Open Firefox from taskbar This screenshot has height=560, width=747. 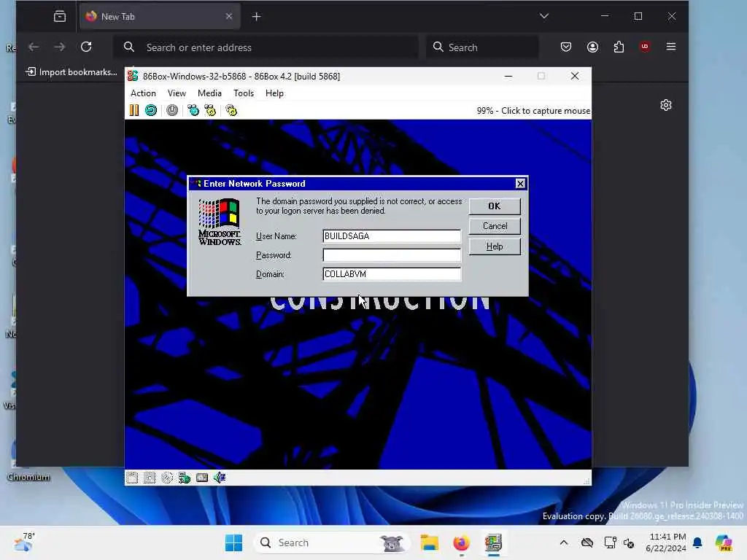[x=461, y=542]
